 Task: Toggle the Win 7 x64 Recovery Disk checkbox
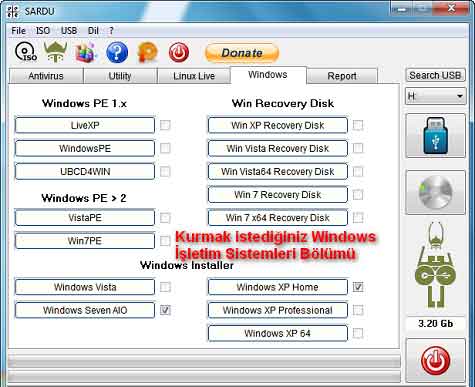358,218
